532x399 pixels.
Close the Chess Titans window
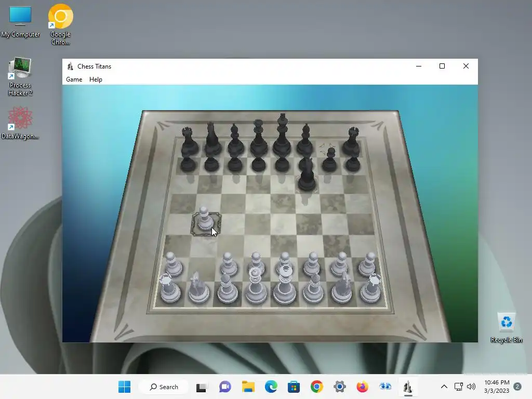pyautogui.click(x=466, y=66)
